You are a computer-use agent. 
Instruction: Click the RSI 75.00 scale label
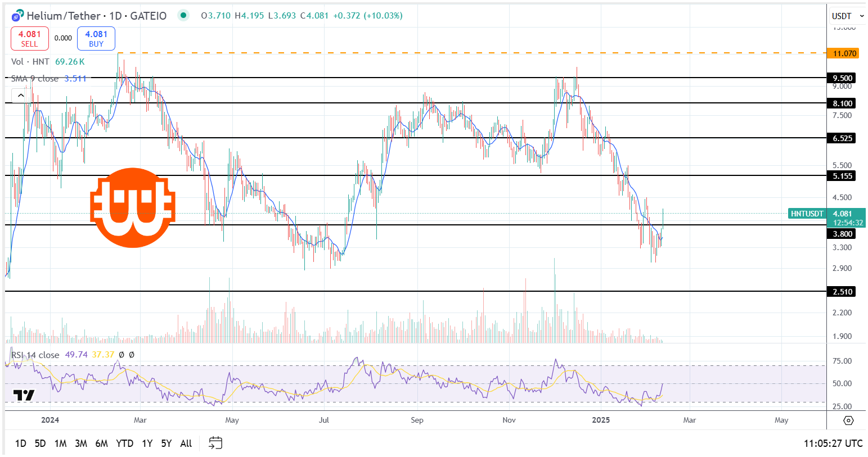point(842,361)
